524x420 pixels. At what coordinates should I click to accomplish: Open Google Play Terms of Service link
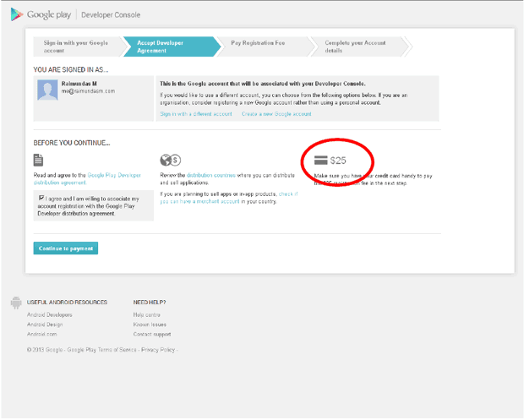(x=102, y=350)
